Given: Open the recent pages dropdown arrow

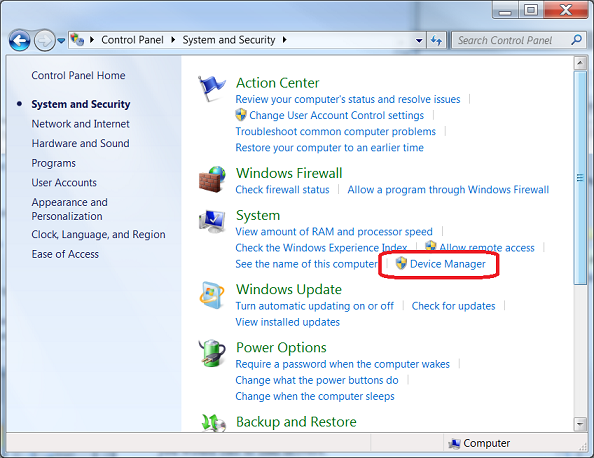Looking at the screenshot, I should pos(61,40).
